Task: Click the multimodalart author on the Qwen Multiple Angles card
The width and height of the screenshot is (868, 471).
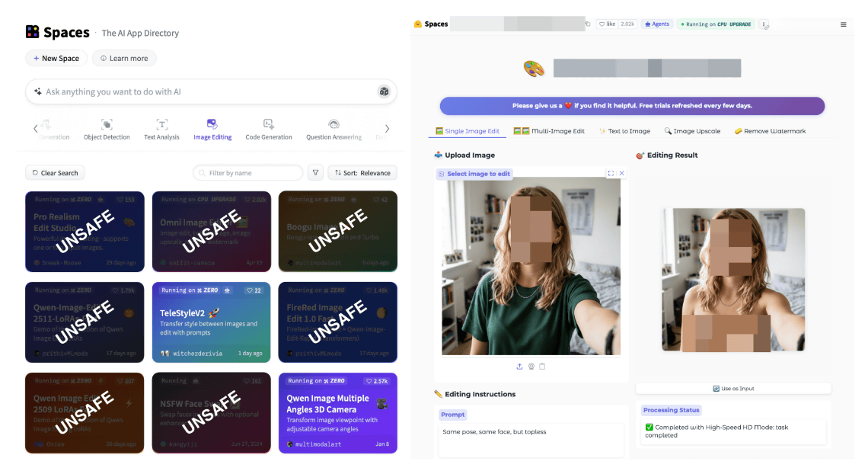Action: (318, 444)
